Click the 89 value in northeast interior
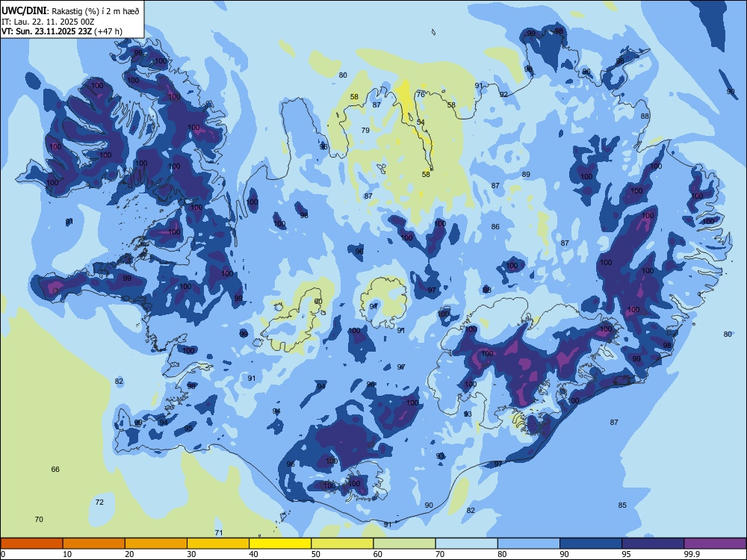This screenshot has height=560, width=747. click(x=526, y=174)
